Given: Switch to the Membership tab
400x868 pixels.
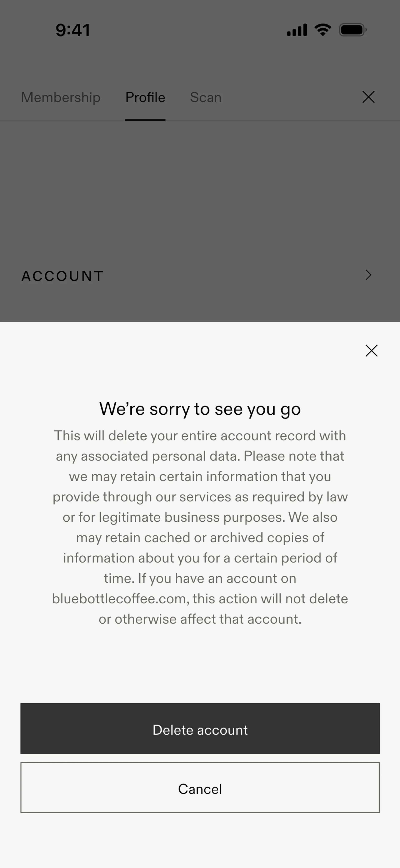Looking at the screenshot, I should pyautogui.click(x=61, y=97).
